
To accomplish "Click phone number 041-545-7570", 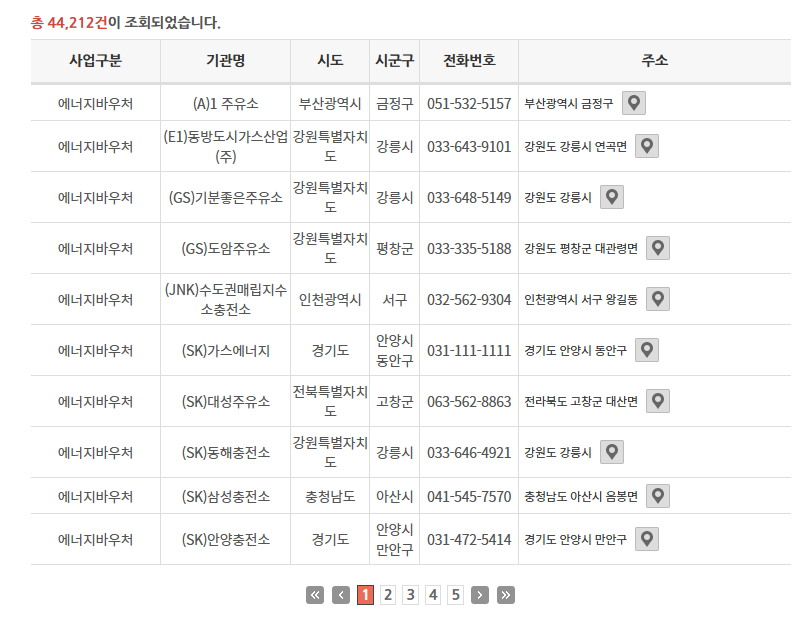I will tap(469, 496).
